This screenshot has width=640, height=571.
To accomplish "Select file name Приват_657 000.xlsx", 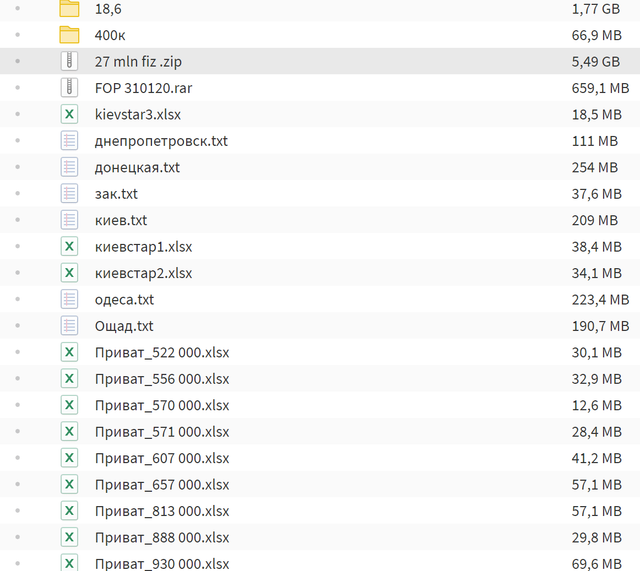I will pos(162,485).
